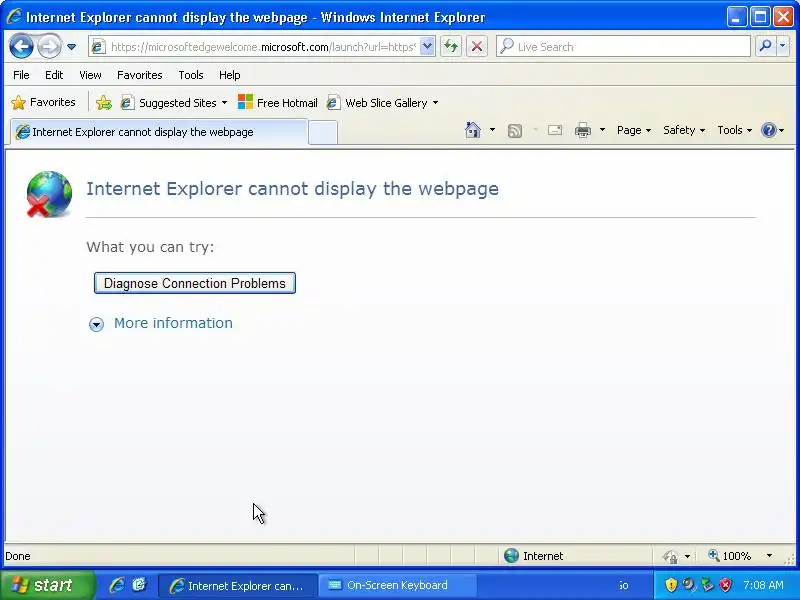Click the Forward arrow navigation button
Image resolution: width=800 pixels, height=600 pixels.
49,47
